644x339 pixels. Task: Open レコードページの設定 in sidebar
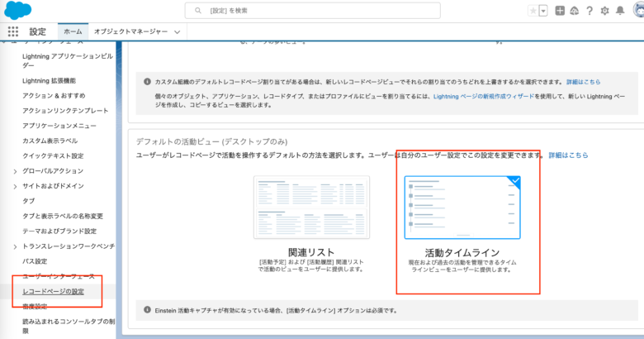53,291
